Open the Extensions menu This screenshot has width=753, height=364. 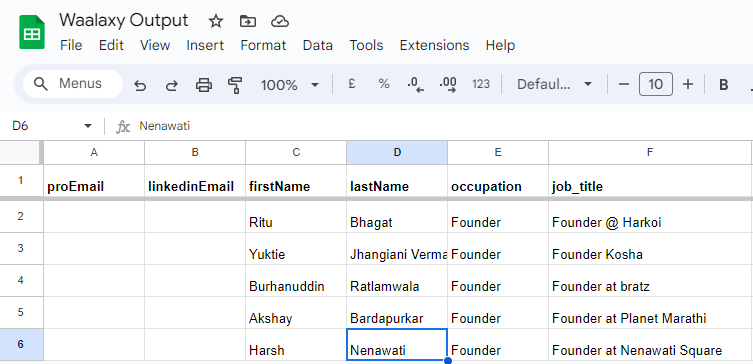(x=434, y=45)
